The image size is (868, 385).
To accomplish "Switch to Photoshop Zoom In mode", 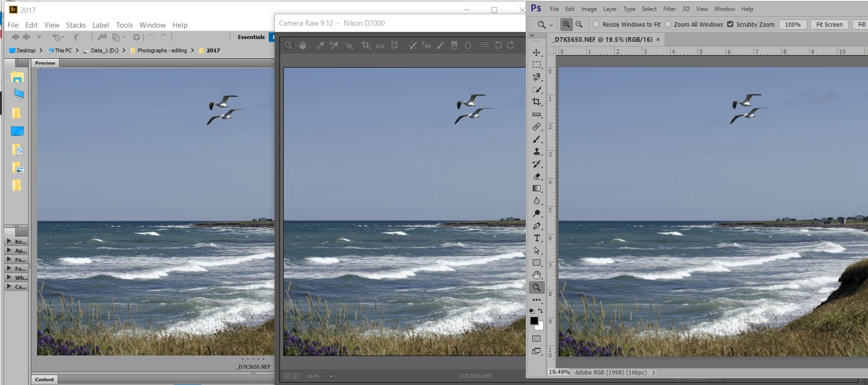I will pos(566,24).
